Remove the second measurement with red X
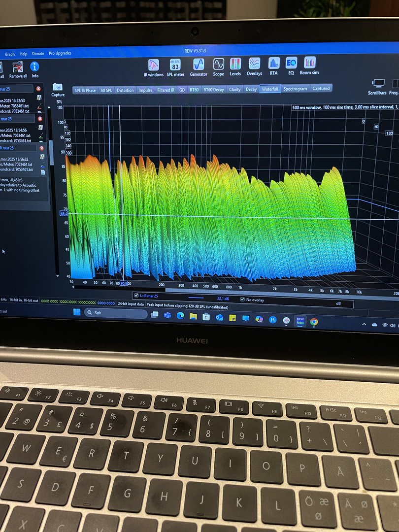The image size is (399, 532). (40, 119)
